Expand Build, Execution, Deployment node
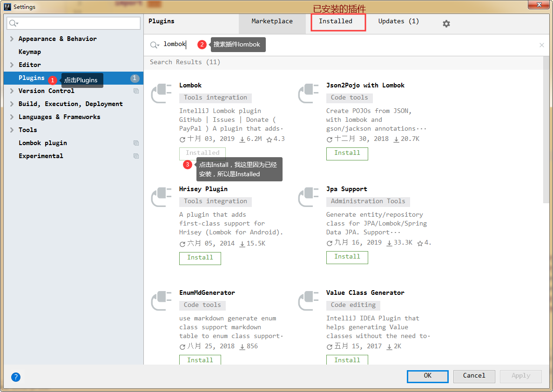This screenshot has height=392, width=553. 12,104
